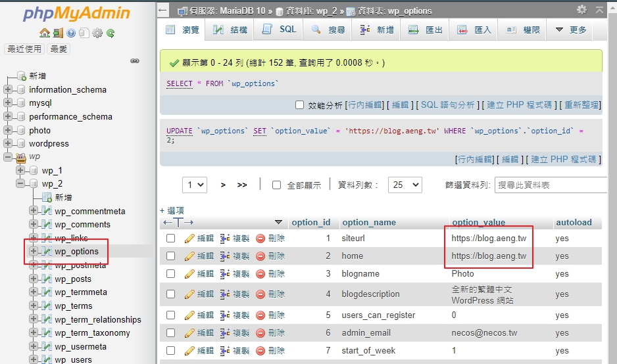Open phpMyAdmin documentation help icon

click(x=71, y=33)
